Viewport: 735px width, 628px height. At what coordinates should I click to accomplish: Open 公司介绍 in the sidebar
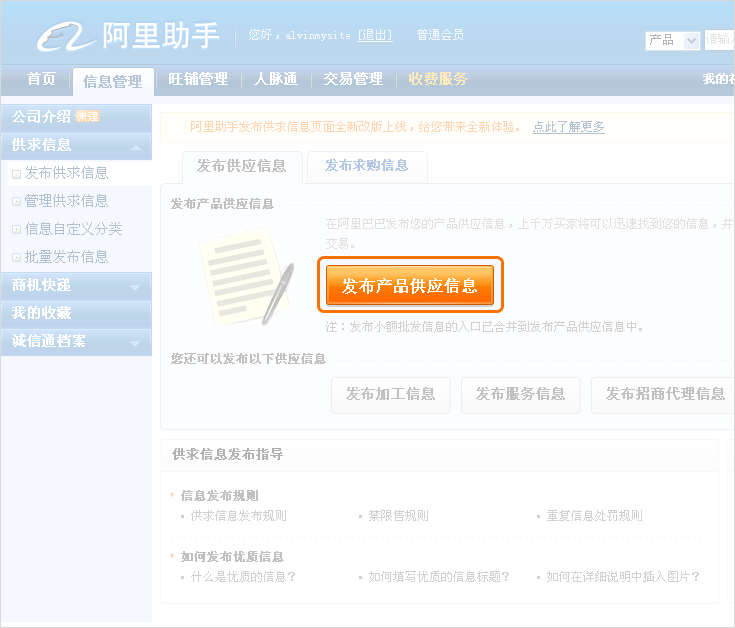41,116
